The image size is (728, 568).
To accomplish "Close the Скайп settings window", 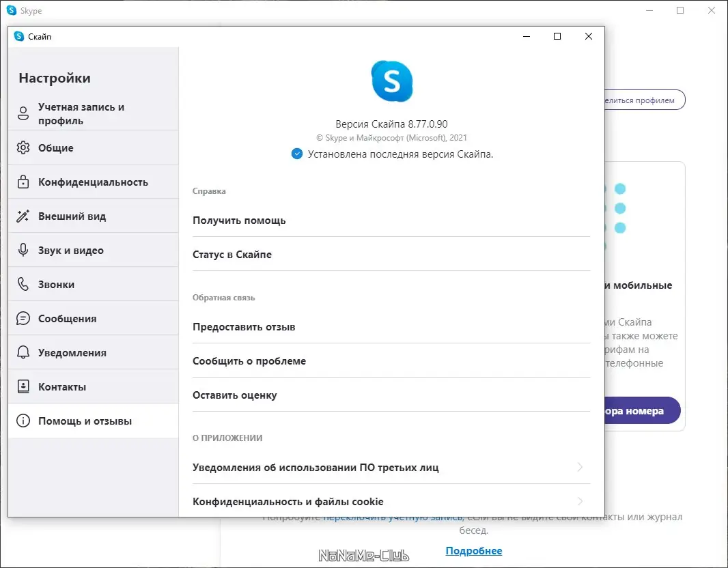I will pyautogui.click(x=588, y=36).
